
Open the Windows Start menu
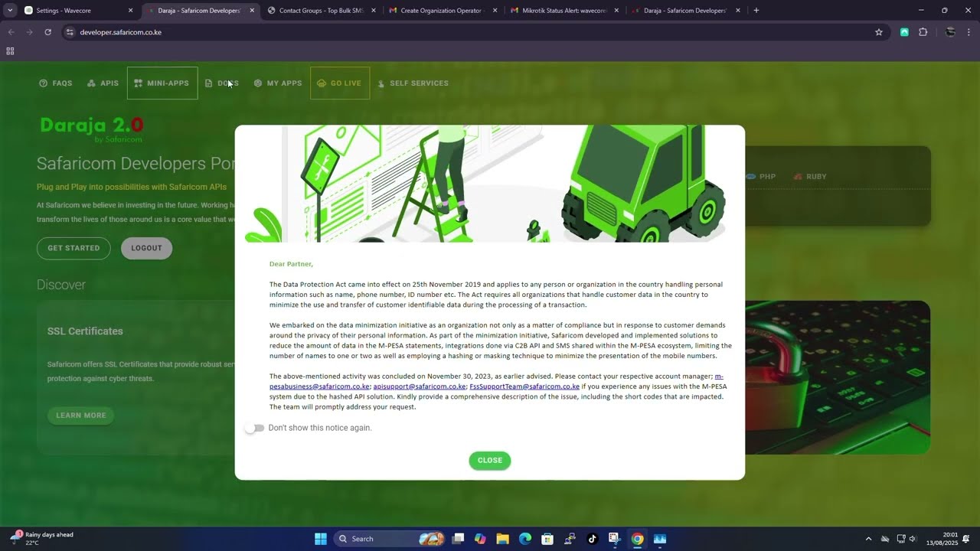(321, 539)
